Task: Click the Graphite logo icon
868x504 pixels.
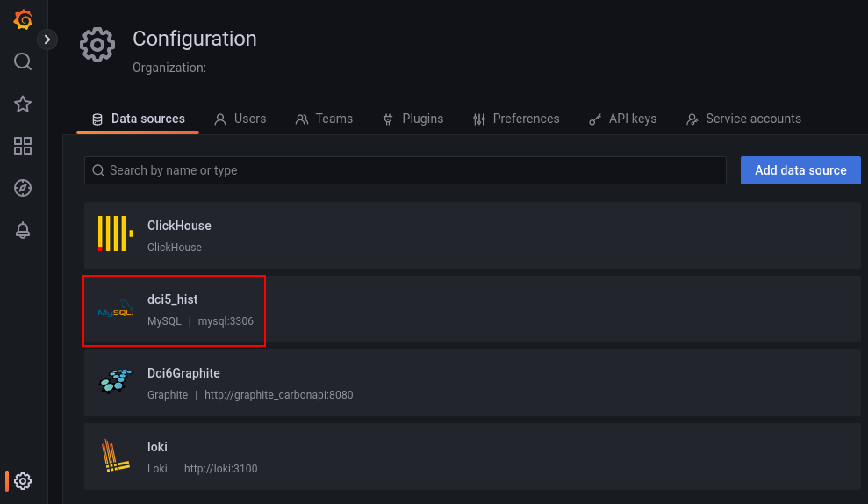Action: 116,381
